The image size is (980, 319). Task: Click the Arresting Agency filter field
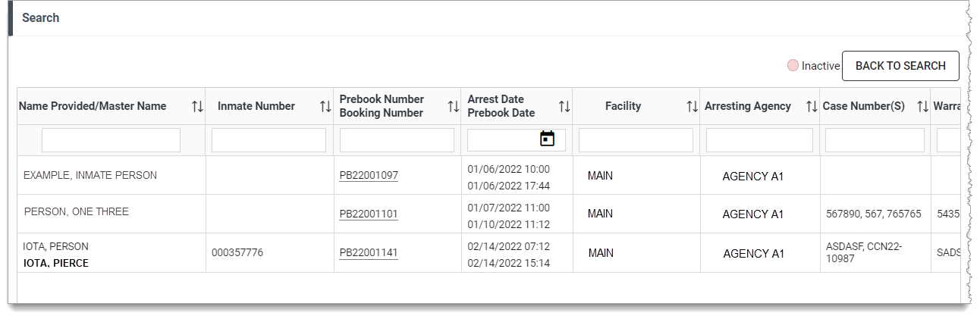[x=759, y=140]
